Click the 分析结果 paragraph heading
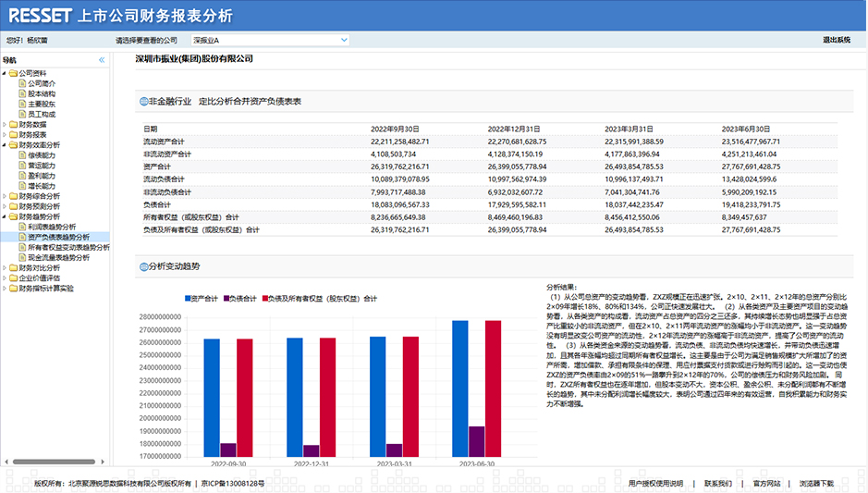The width and height of the screenshot is (868, 493). pos(561,288)
